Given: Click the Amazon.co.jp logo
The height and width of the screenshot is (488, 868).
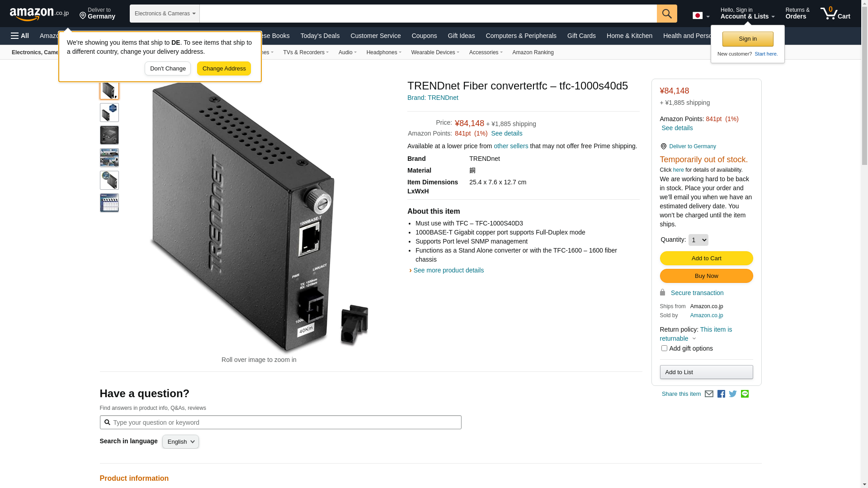Looking at the screenshot, I should click(39, 14).
